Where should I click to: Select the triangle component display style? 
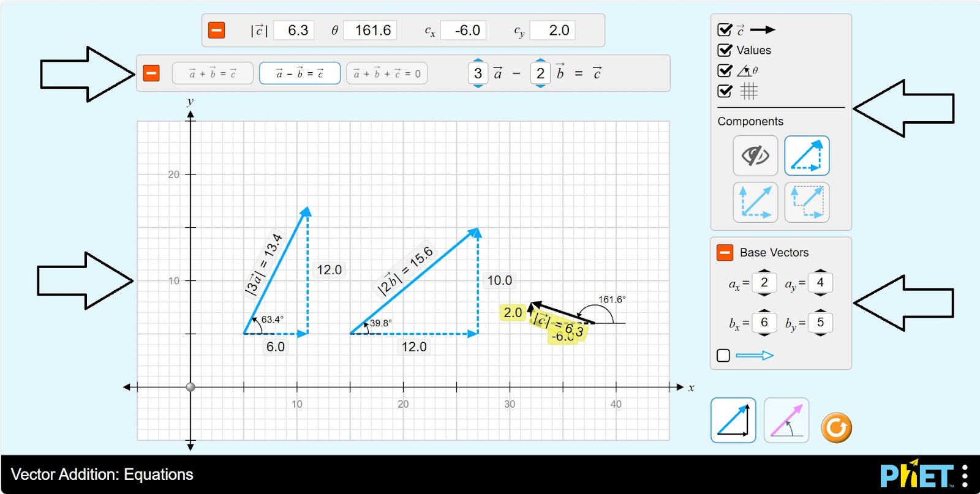(807, 156)
